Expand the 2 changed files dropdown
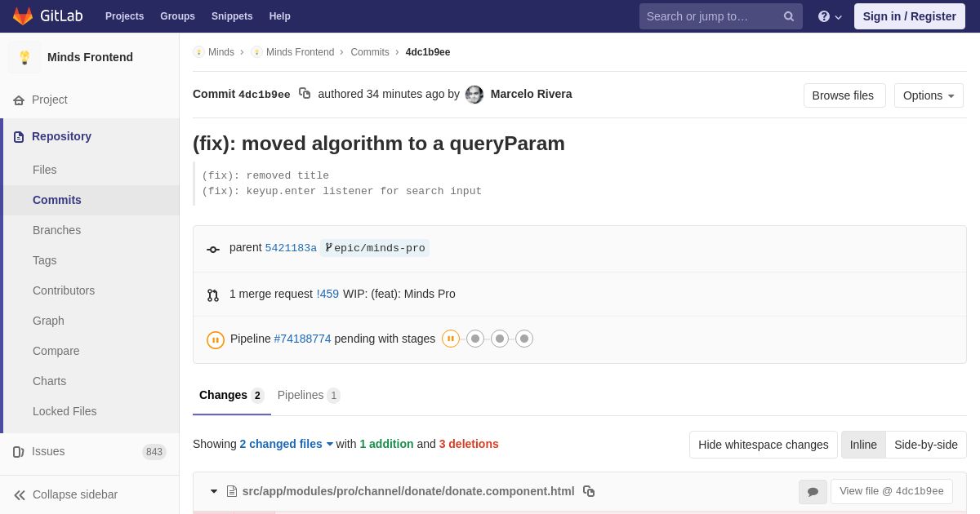This screenshot has height=514, width=980. tap(287, 444)
